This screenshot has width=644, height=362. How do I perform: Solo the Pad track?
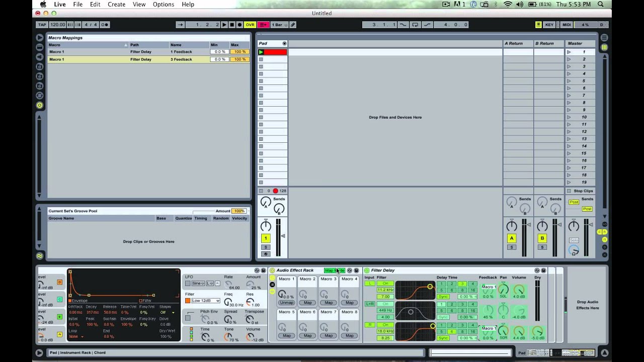point(266,247)
